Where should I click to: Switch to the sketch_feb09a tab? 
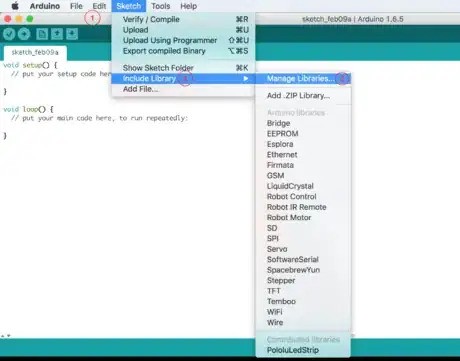(x=35, y=52)
